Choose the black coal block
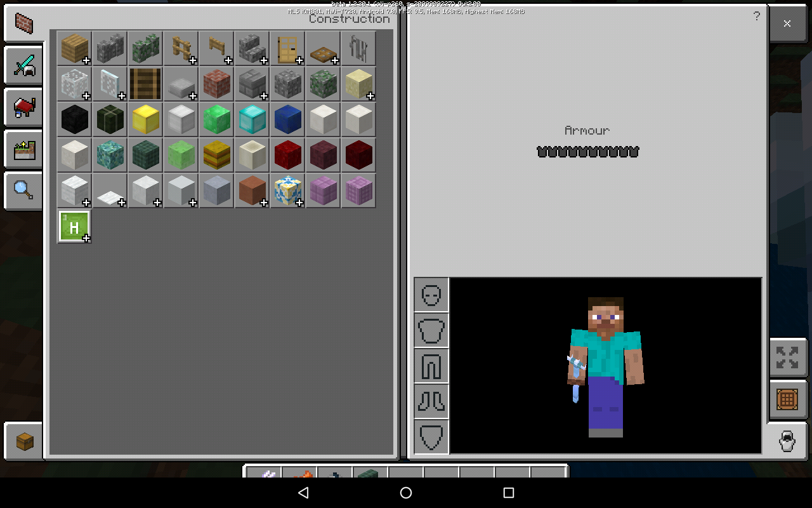This screenshot has width=812, height=508. 75,119
